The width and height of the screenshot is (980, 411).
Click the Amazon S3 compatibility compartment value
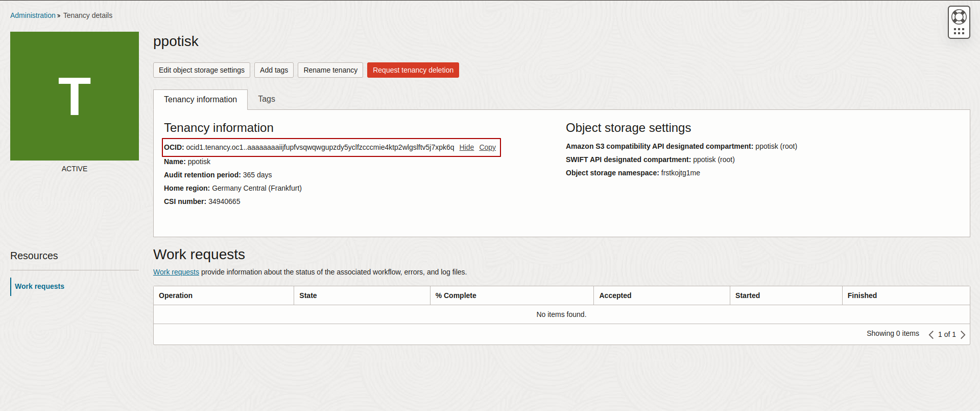[x=776, y=146]
